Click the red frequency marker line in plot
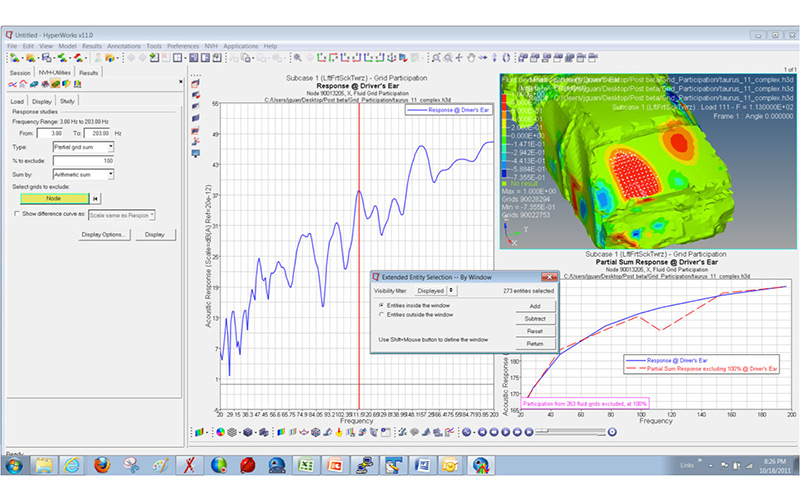 coord(359,255)
